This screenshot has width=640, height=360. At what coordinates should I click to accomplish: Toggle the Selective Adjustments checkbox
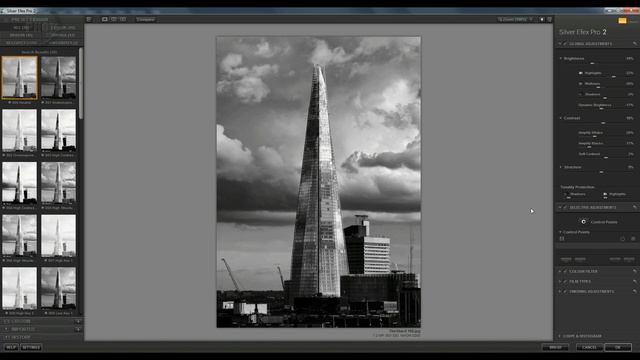pyautogui.click(x=565, y=207)
